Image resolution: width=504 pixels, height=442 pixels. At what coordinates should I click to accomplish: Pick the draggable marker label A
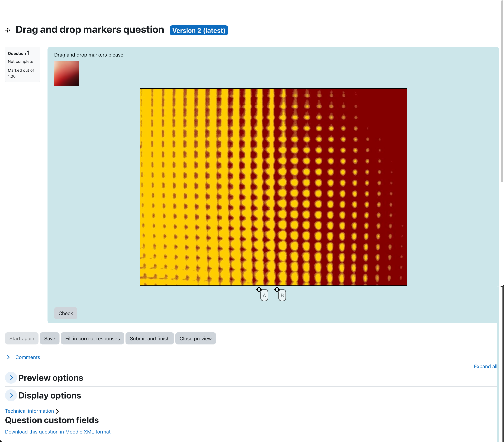264,295
